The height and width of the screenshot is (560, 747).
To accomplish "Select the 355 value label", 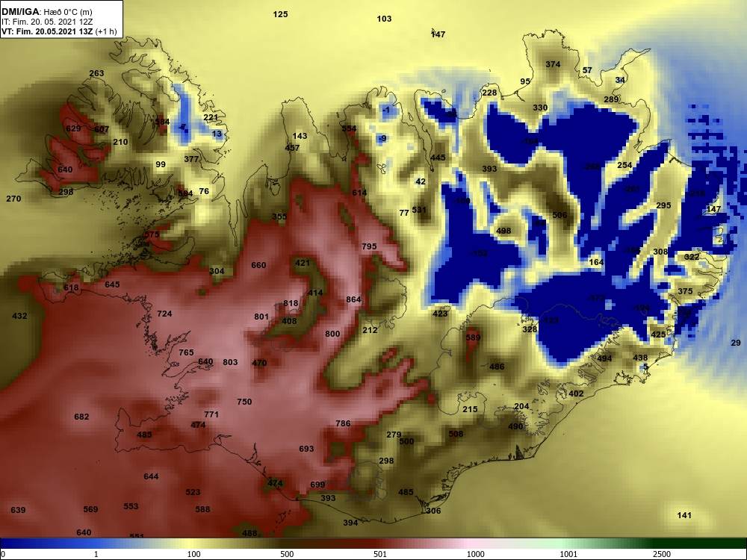I will tap(279, 217).
